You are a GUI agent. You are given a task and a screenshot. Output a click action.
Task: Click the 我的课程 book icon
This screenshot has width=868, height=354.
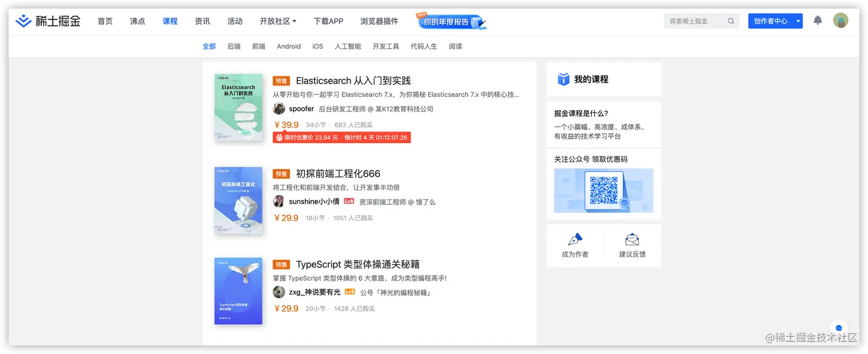click(x=564, y=79)
